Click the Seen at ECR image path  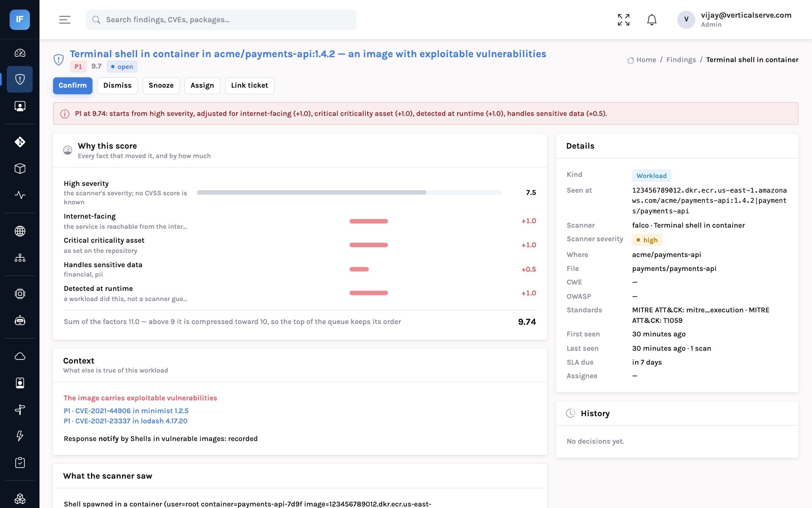coord(709,201)
